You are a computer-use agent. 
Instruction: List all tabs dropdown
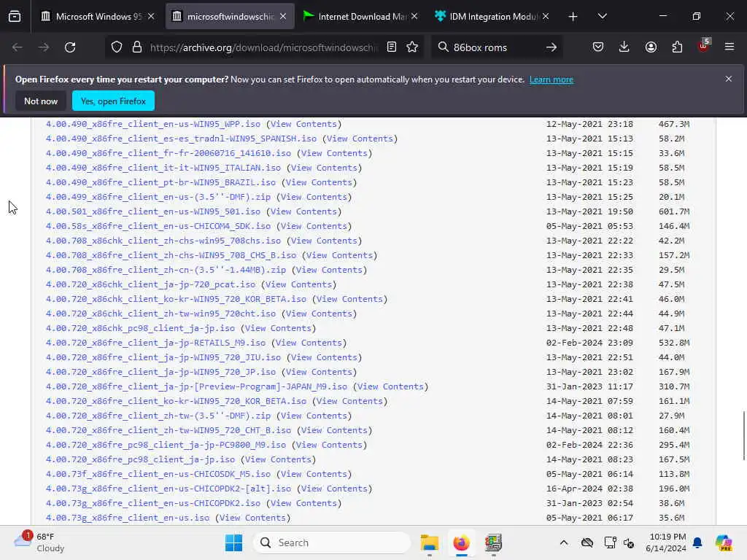pyautogui.click(x=602, y=17)
